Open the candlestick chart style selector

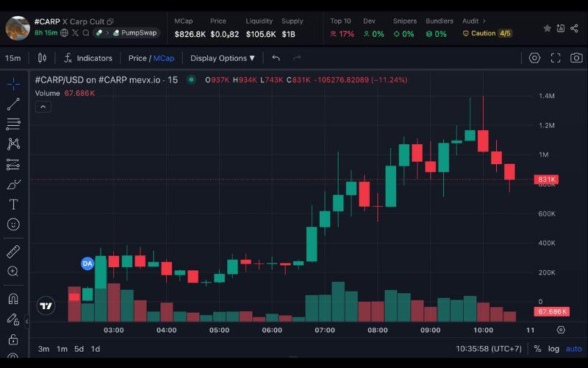42,58
